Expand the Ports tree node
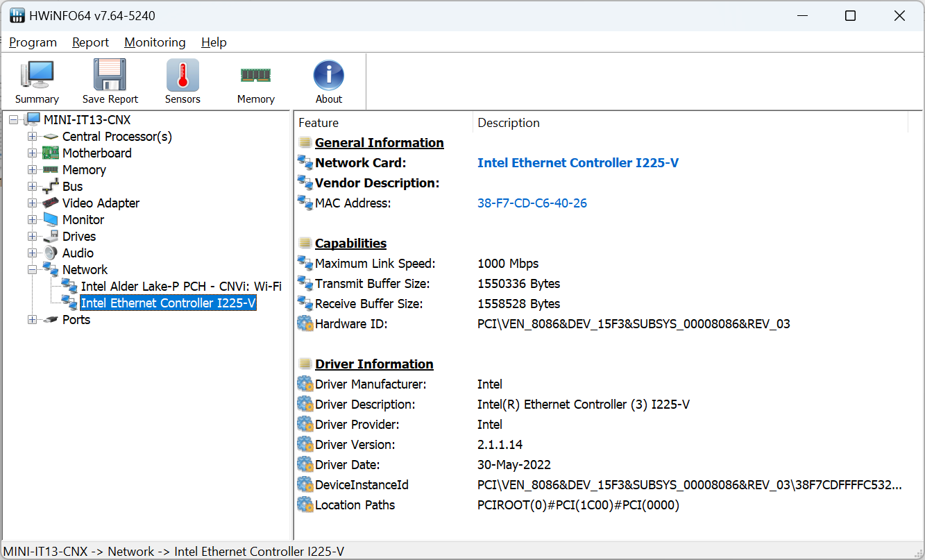925x560 pixels. (x=32, y=319)
